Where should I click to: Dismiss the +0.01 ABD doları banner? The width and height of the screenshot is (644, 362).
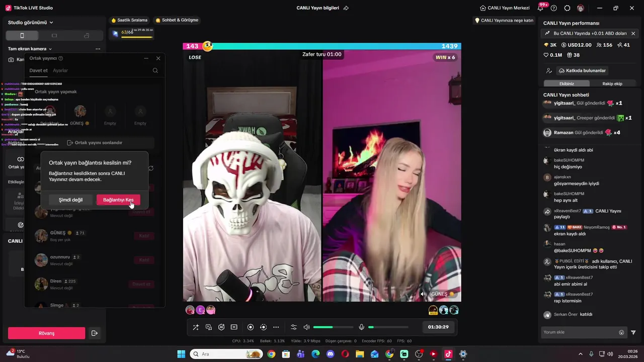(633, 33)
